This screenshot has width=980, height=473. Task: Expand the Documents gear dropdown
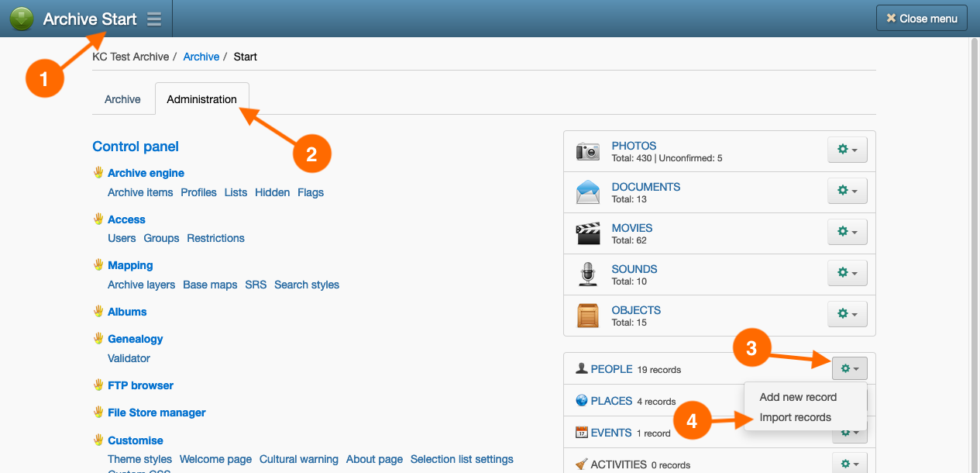(x=847, y=191)
